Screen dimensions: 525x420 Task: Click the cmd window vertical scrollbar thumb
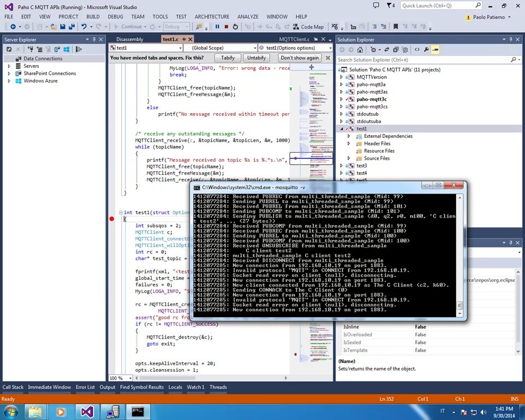click(x=459, y=305)
